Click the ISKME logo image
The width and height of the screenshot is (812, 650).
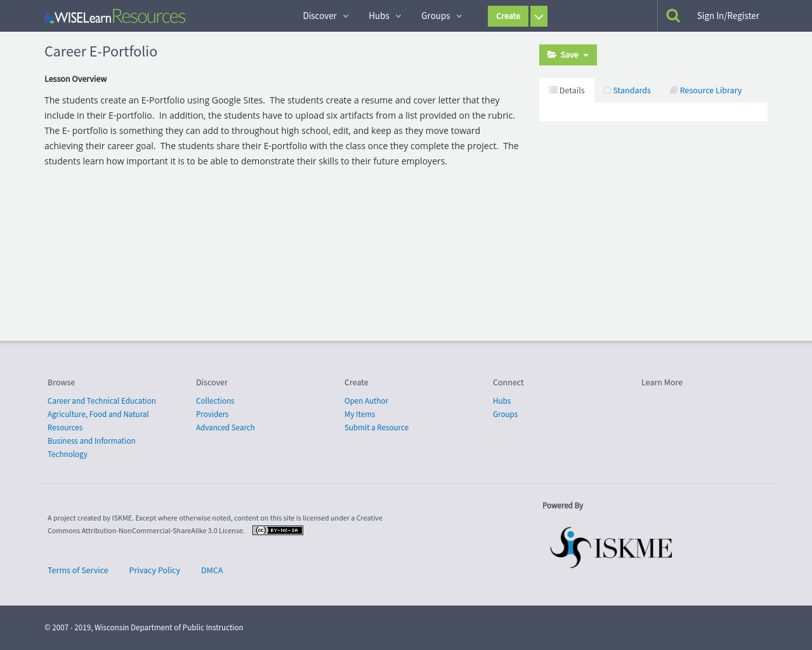[611, 546]
